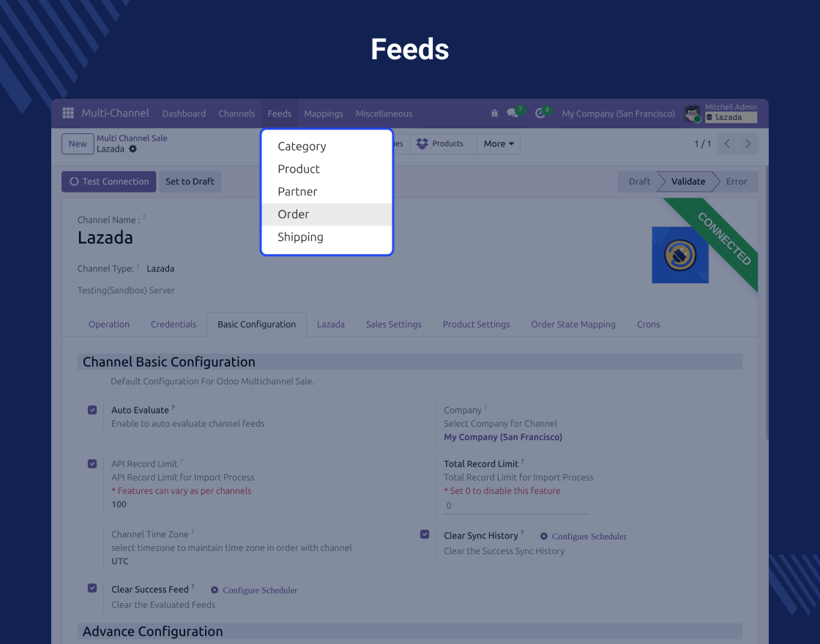Screen dimensions: 820x644
Task: Select the Draft status stage
Action: [639, 181]
